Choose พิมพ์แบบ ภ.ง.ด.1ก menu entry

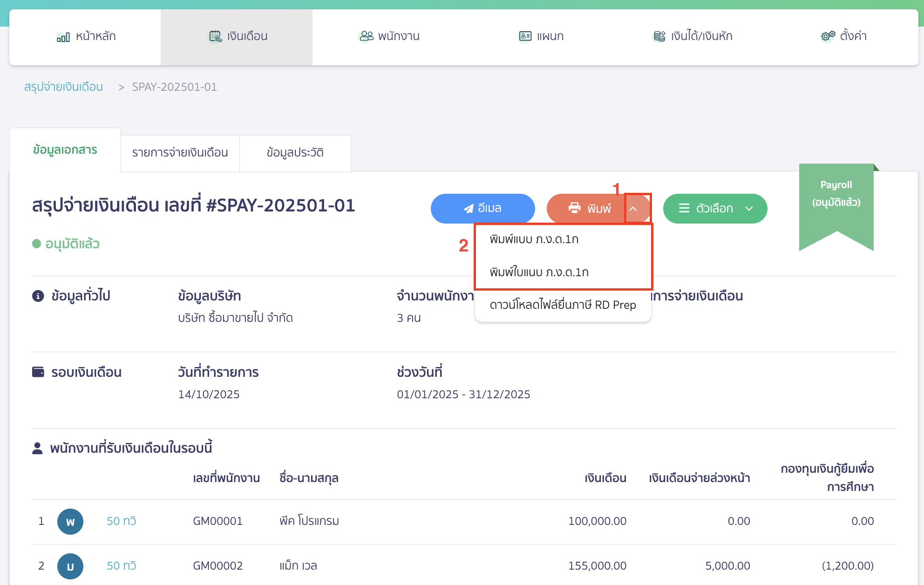[536, 239]
